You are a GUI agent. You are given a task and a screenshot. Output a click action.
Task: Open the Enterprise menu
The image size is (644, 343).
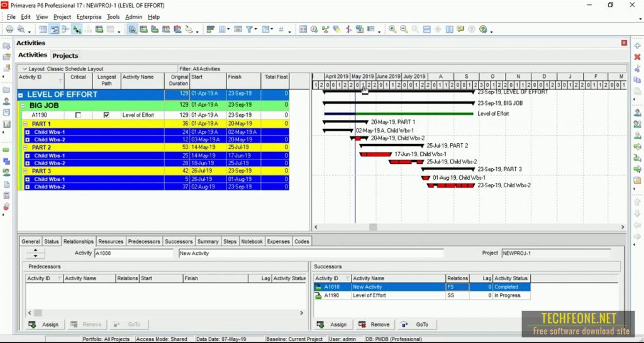click(89, 17)
